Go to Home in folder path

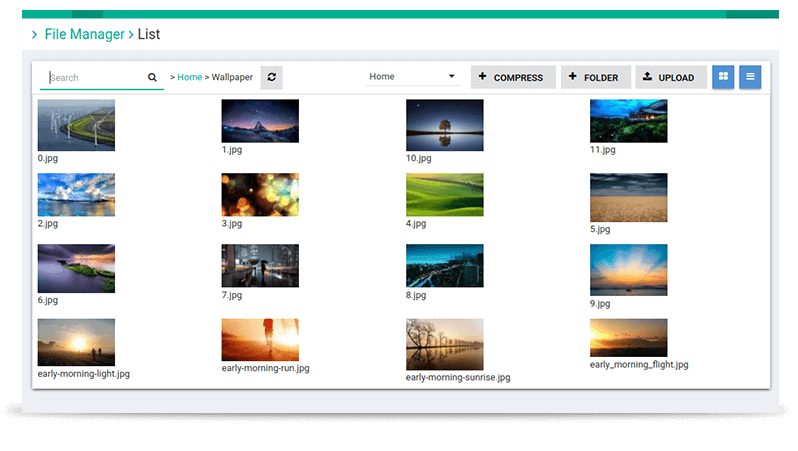(x=190, y=77)
